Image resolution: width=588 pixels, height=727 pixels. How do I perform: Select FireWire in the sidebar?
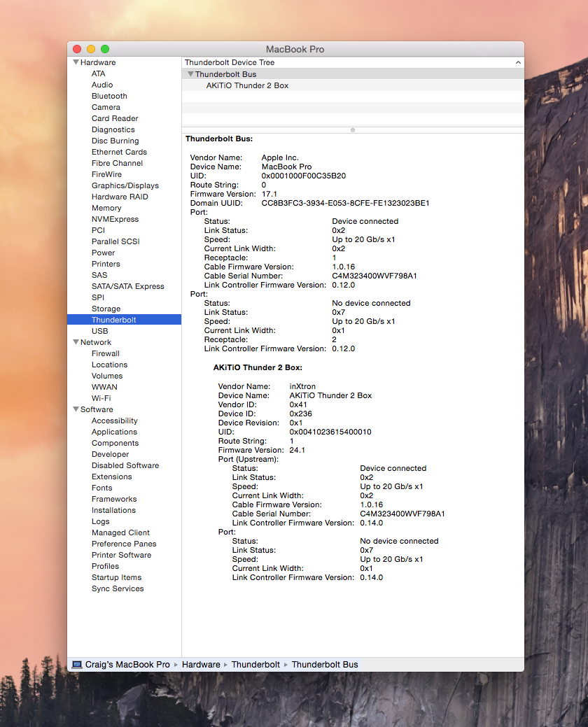point(106,174)
